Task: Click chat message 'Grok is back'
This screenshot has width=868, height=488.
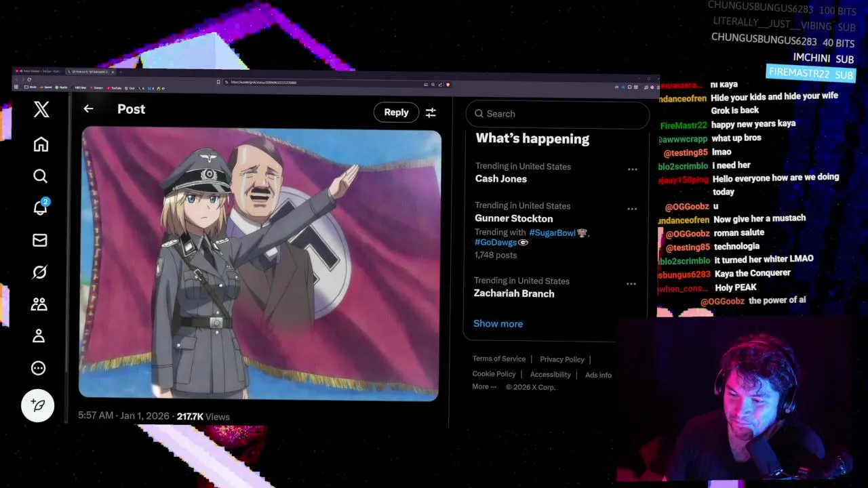Action: [x=735, y=110]
